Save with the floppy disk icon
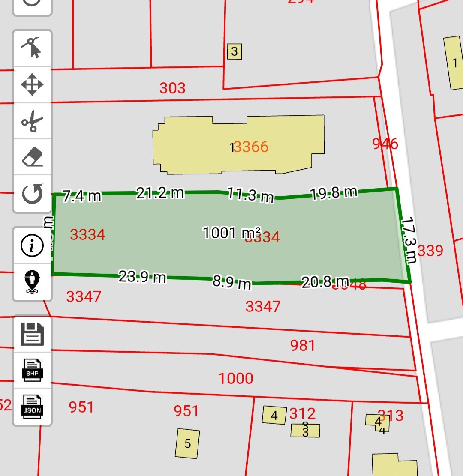This screenshot has width=463, height=476. click(33, 335)
